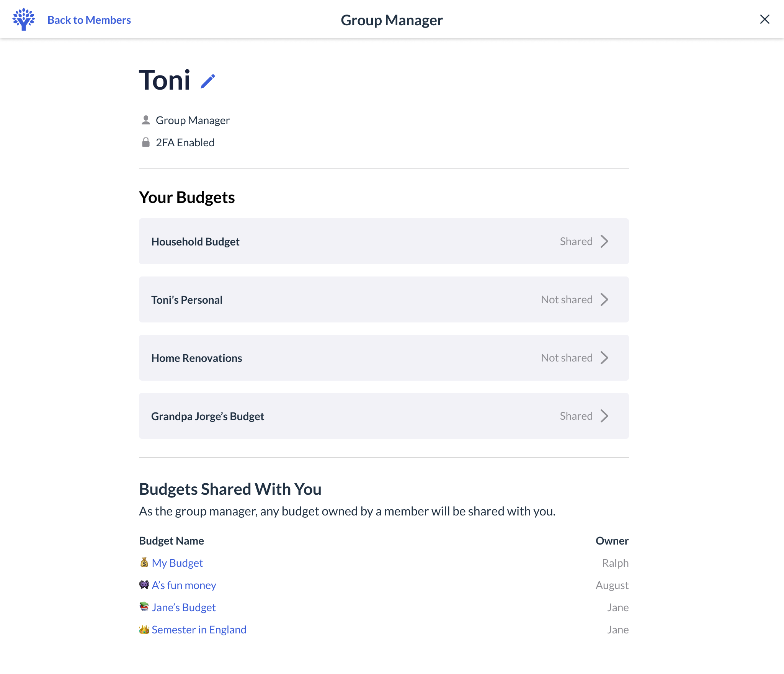This screenshot has height=674, width=784.
Task: Click chevron on Grandpa Jorge's Budget row
Action: (604, 416)
